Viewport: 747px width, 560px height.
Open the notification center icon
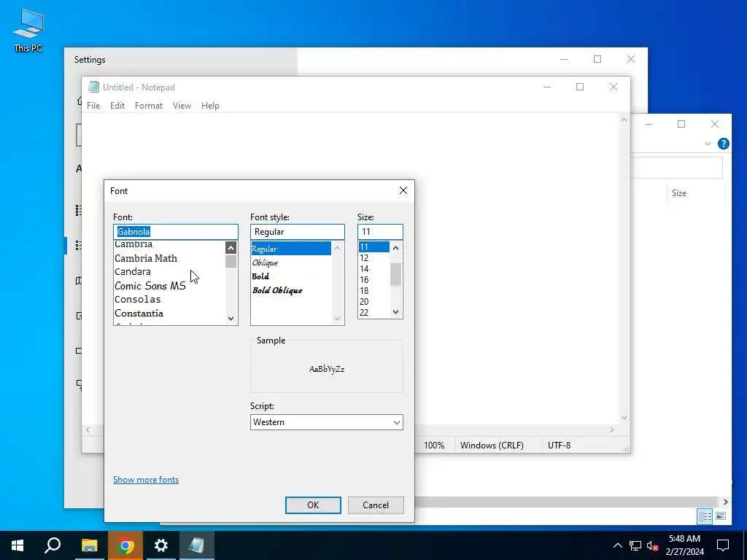tap(723, 545)
